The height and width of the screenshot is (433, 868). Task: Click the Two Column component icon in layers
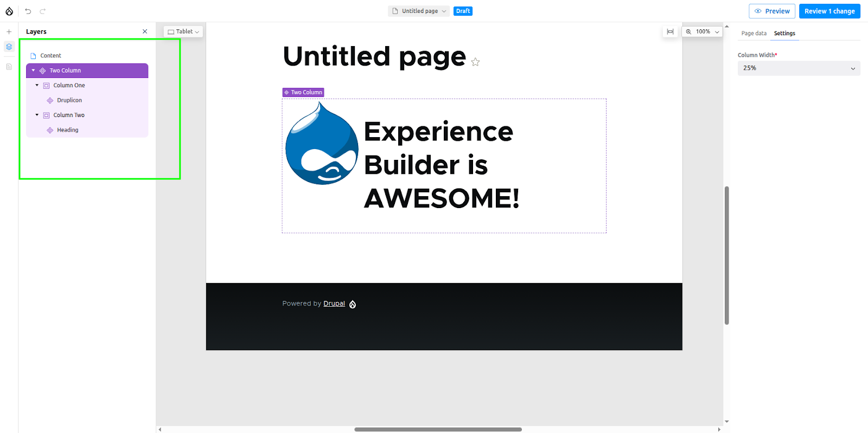pyautogui.click(x=42, y=70)
